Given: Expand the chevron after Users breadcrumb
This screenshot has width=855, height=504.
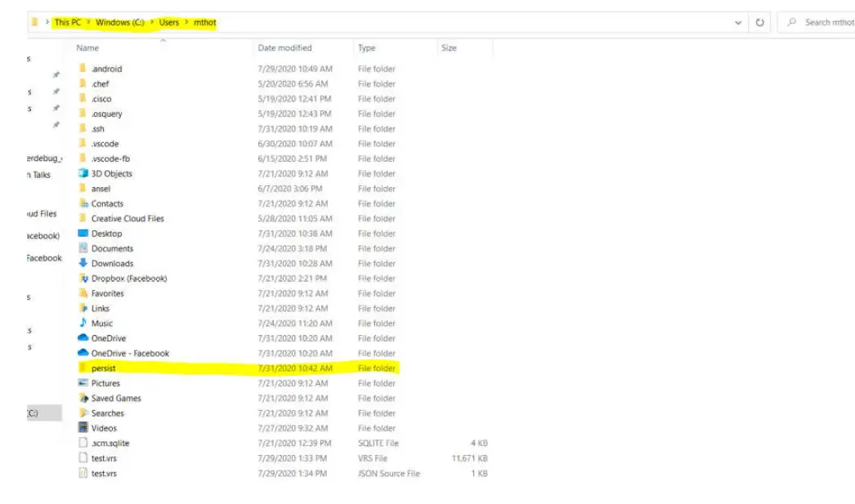Looking at the screenshot, I should [186, 22].
